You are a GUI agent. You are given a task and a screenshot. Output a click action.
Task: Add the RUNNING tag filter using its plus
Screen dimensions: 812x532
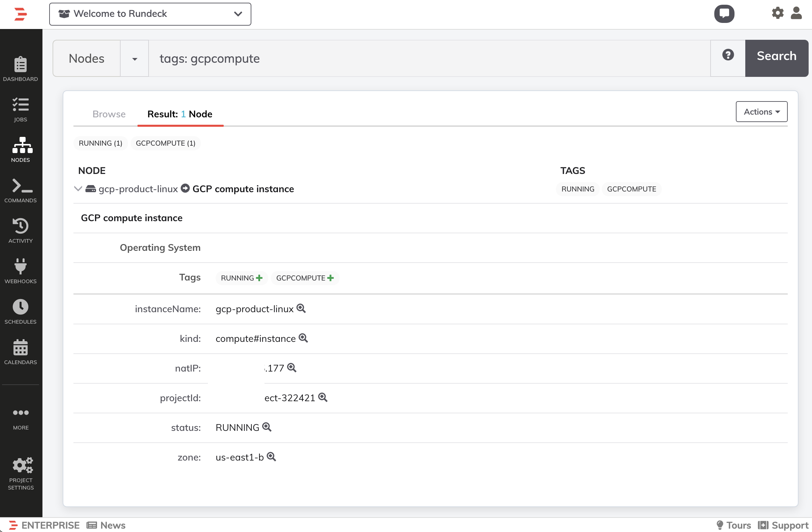(x=259, y=277)
